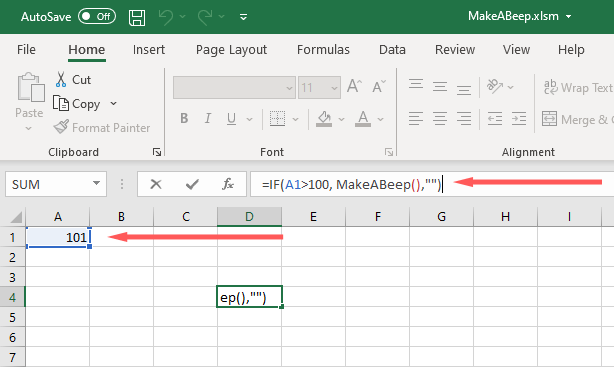Click the Enter checkmark formula icon
The height and width of the screenshot is (367, 614).
(x=192, y=184)
